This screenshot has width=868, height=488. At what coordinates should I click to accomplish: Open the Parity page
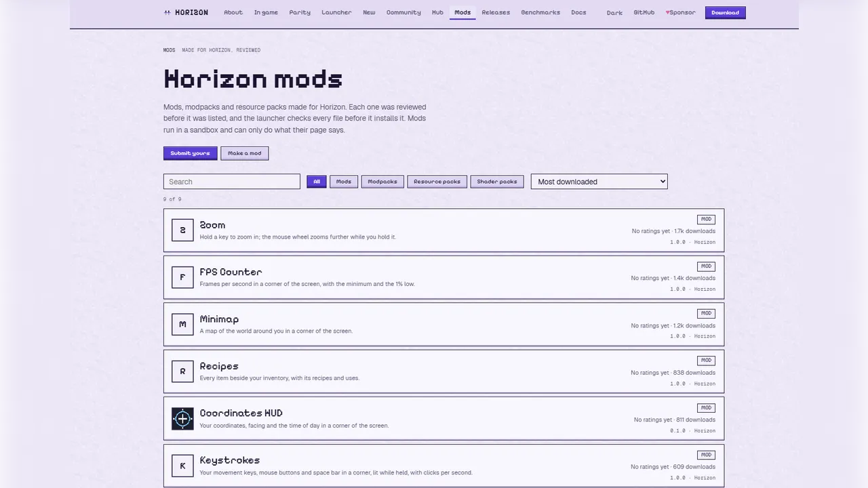[x=300, y=13]
